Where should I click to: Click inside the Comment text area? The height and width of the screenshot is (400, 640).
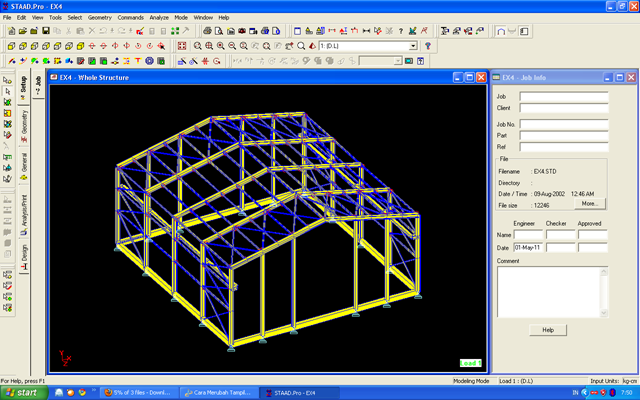click(x=549, y=292)
